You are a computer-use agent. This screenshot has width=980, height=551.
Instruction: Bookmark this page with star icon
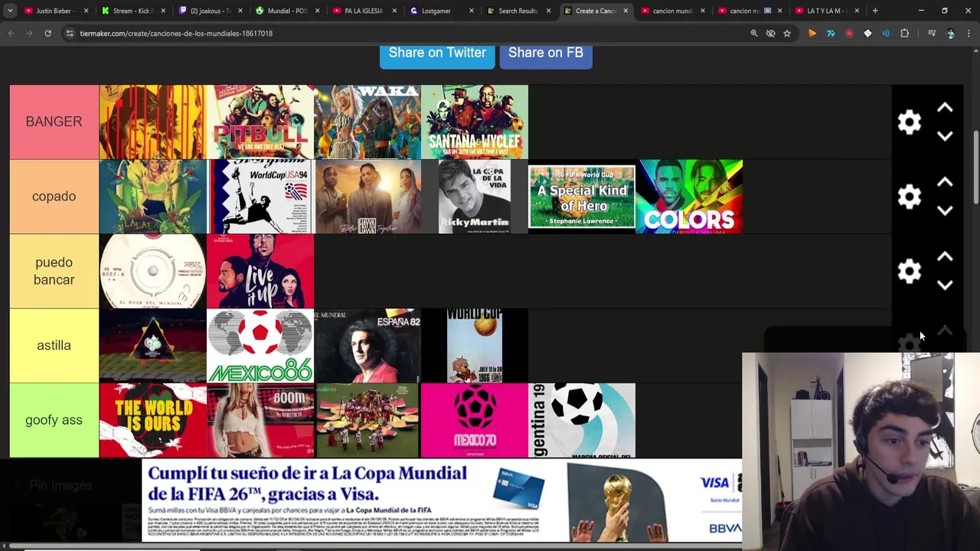tap(786, 34)
